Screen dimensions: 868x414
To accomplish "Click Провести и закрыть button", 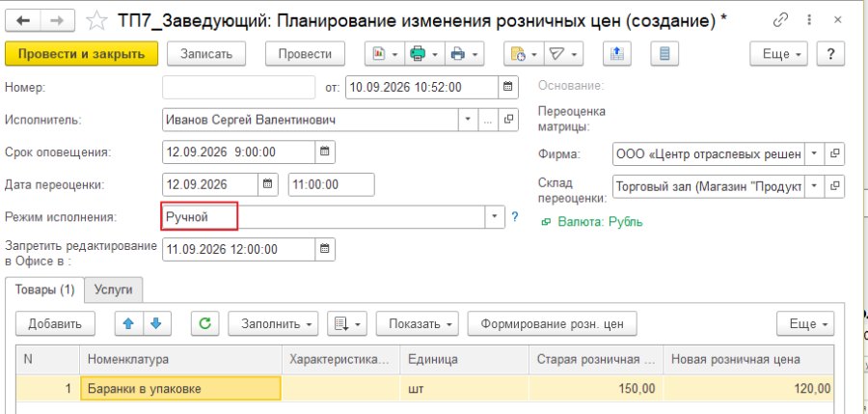I will [x=81, y=54].
